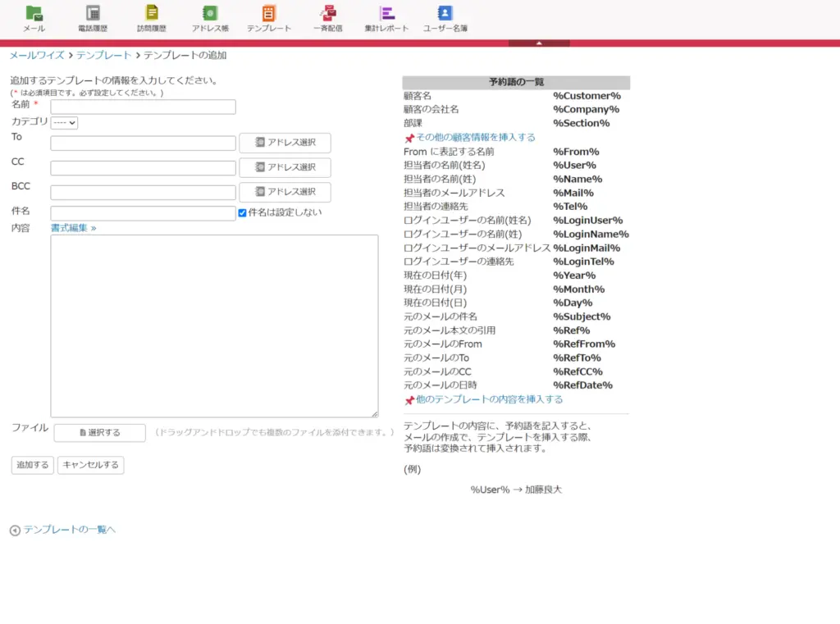The height and width of the screenshot is (624, 840).
Task: Click the キャンセルする button
Action: 90,465
